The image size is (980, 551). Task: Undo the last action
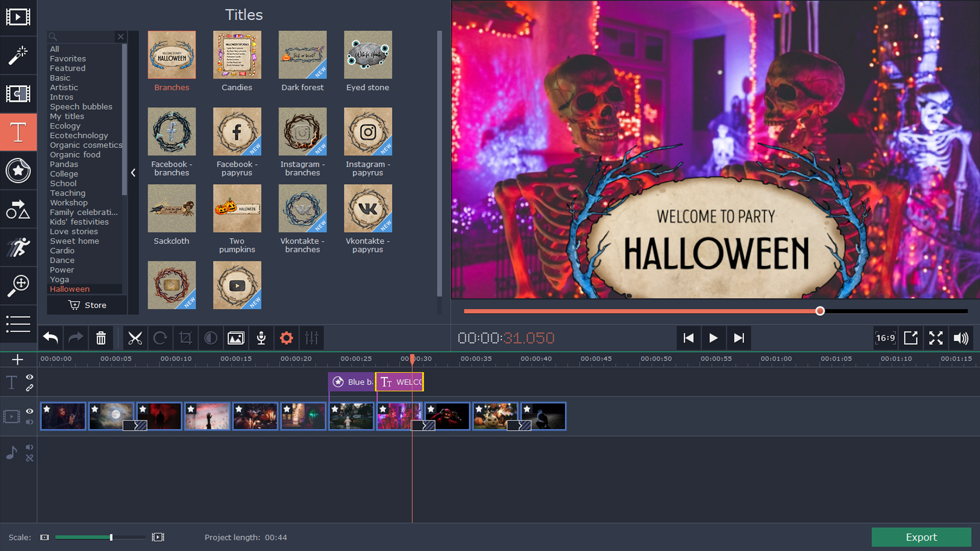tap(50, 338)
